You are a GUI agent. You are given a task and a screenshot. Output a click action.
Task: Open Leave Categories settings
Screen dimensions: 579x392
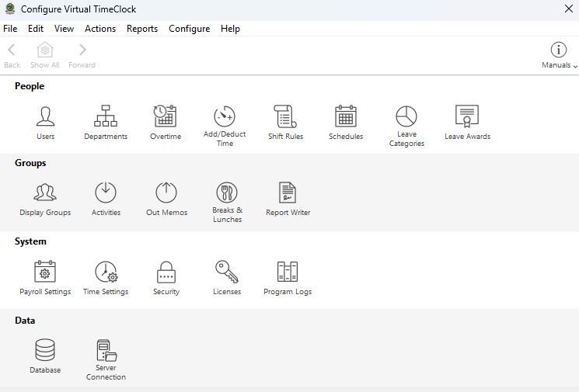[x=406, y=127]
